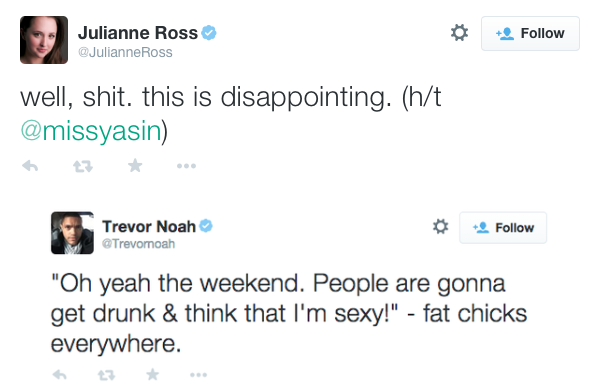616x390 pixels.
Task: Open Trevor Noah's profile name link
Action: tap(149, 227)
